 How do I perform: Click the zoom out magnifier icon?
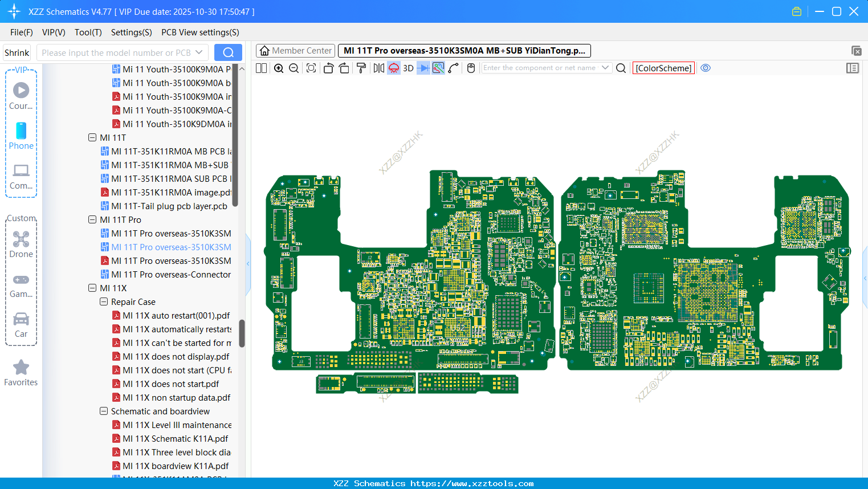click(x=294, y=68)
